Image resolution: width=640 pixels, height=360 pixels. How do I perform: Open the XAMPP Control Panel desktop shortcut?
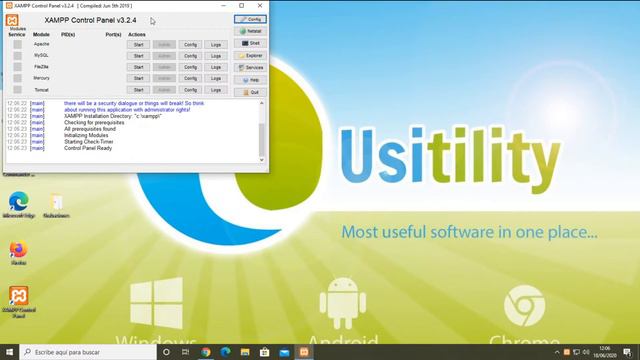(18, 301)
